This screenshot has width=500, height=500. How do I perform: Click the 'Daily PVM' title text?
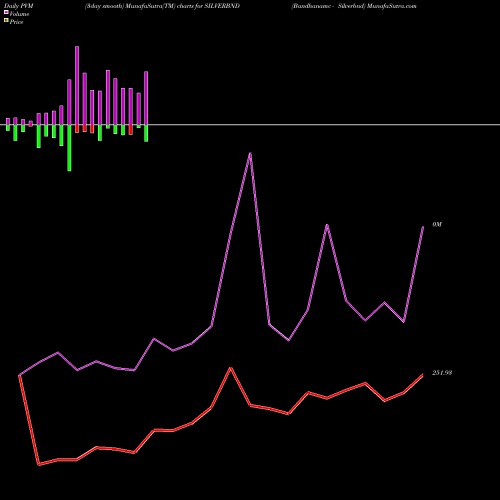click(x=19, y=6)
